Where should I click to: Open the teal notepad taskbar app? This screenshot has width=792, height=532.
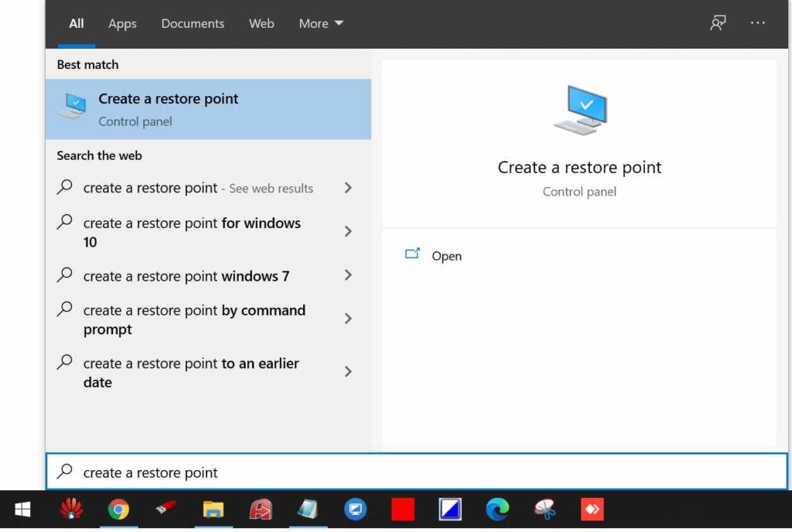(x=308, y=510)
